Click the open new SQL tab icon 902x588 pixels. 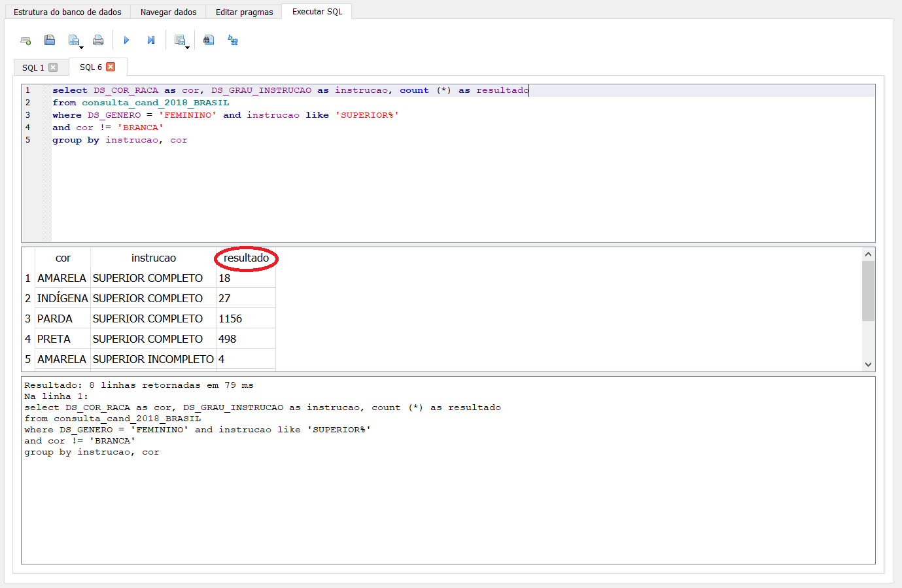[x=26, y=41]
